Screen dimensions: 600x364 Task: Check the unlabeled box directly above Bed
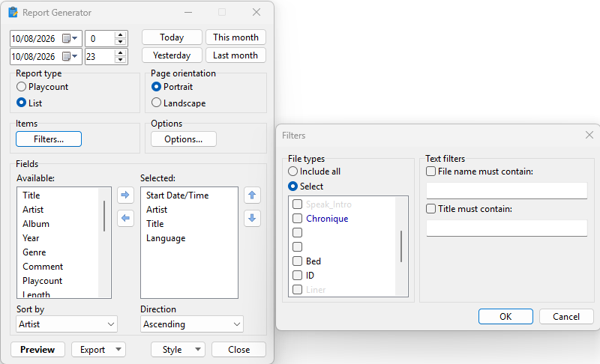[x=297, y=246]
